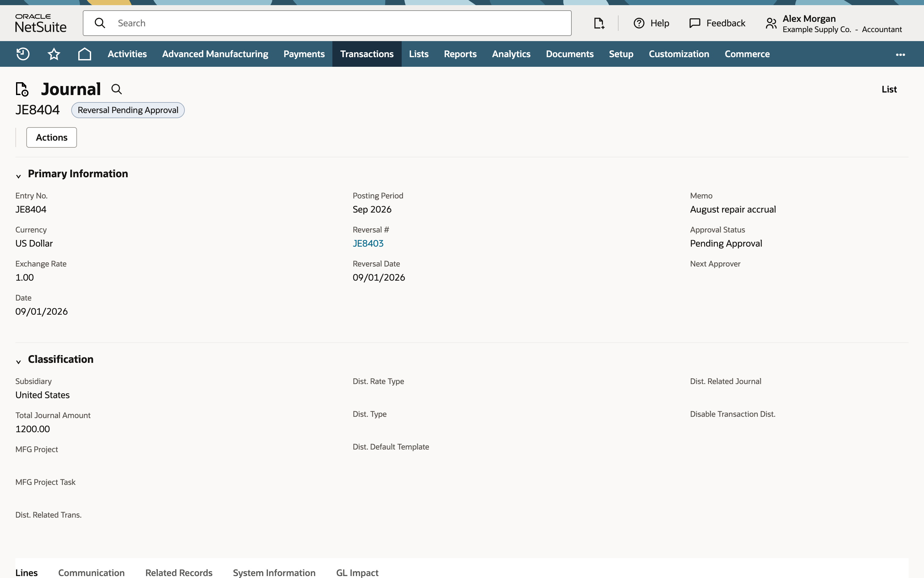Switch to the Communication tab
The height and width of the screenshot is (578, 924).
[91, 572]
